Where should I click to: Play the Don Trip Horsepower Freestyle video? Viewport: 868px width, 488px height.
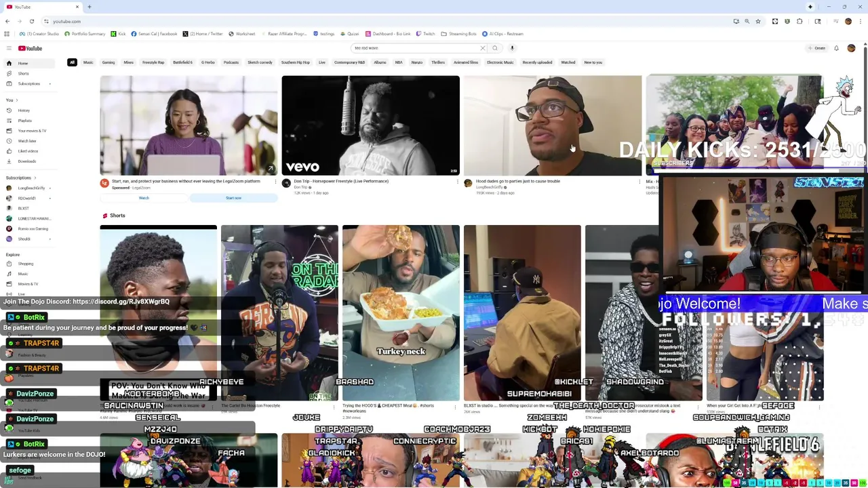tap(370, 125)
